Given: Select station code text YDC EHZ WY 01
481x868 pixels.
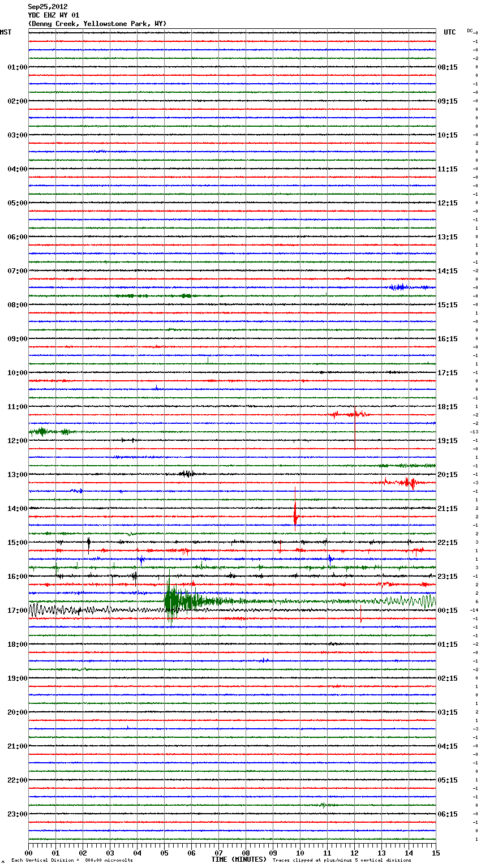Looking at the screenshot, I should pos(54,15).
